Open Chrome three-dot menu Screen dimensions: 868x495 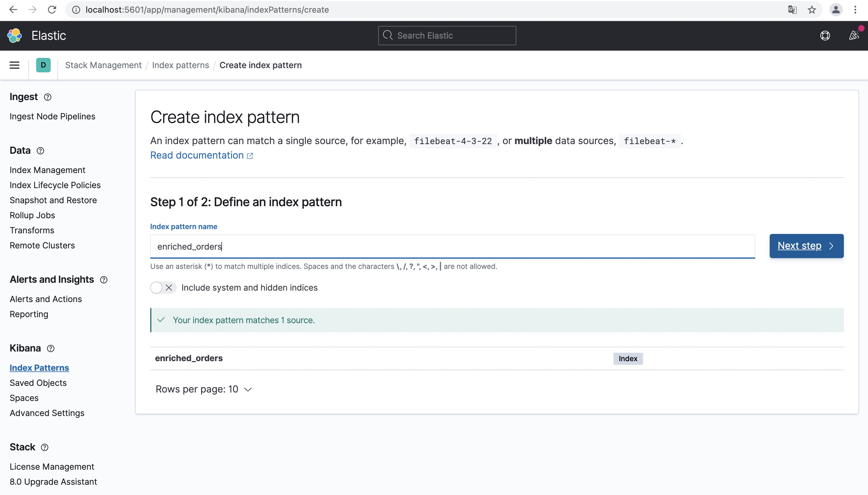(x=855, y=10)
